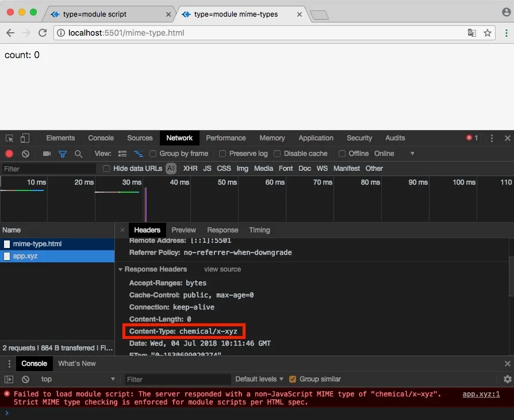
Task: Toggle the network filter funnel icon
Action: point(63,154)
